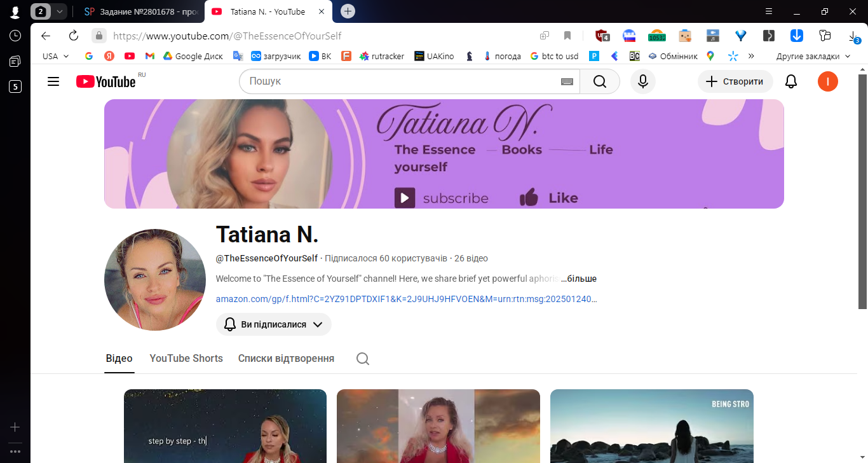Click the search magnifier button

pos(600,81)
